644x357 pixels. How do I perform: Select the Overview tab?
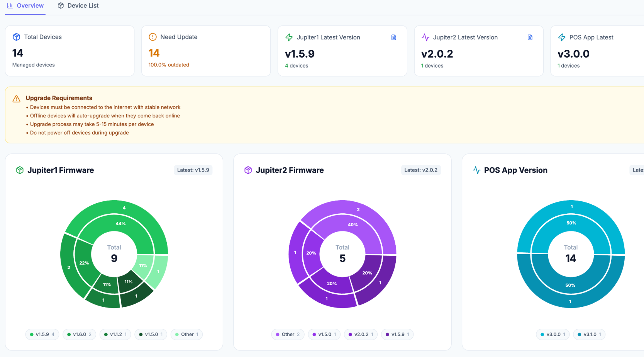click(25, 5)
